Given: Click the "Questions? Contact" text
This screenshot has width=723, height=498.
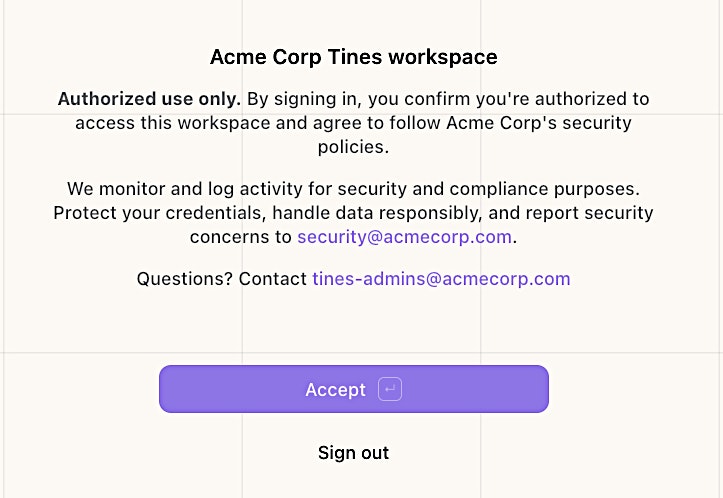Looking at the screenshot, I should (x=221, y=279).
